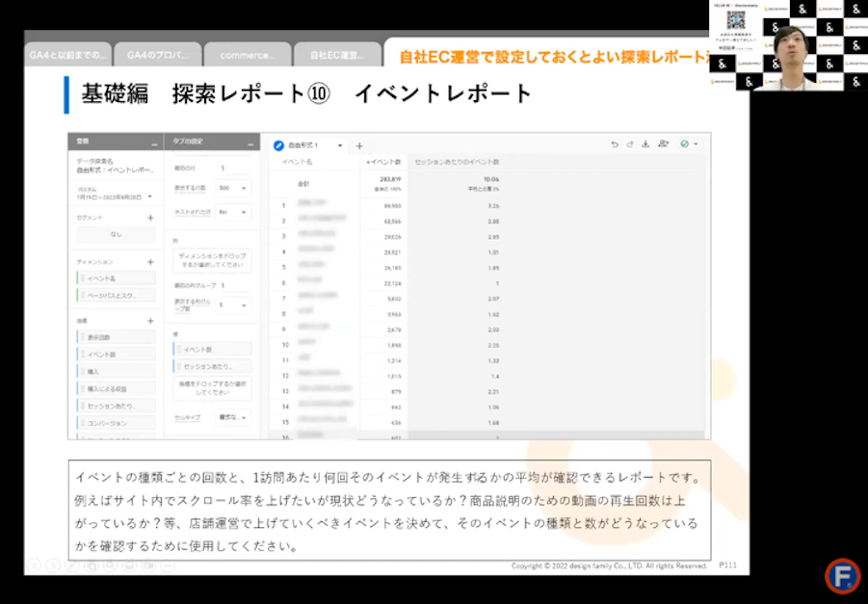Click the 表示回数 metric chip
Image resolution: width=868 pixels, height=604 pixels.
pyautogui.click(x=116, y=337)
